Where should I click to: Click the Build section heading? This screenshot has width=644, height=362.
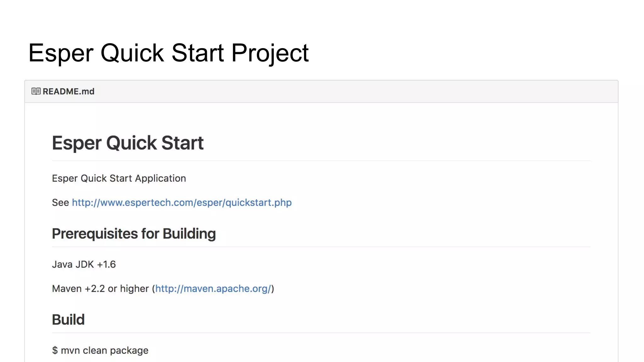pos(68,320)
